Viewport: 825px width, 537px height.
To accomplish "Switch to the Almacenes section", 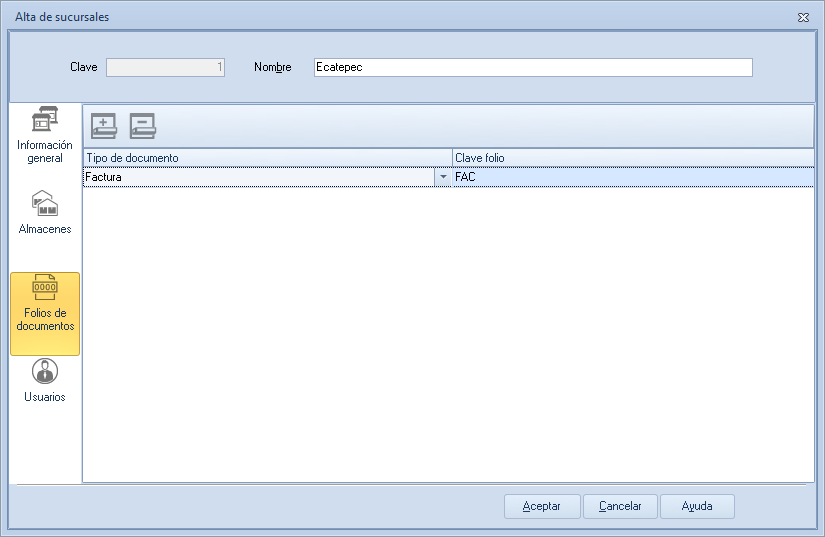I will click(45, 213).
